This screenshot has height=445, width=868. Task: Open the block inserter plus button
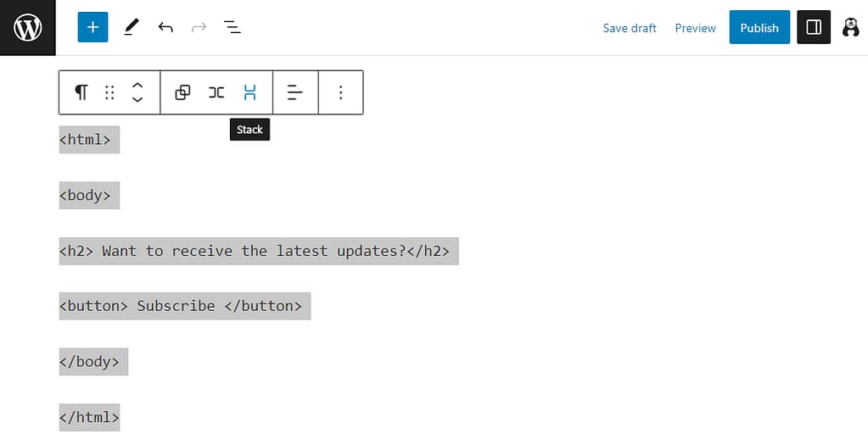[93, 27]
